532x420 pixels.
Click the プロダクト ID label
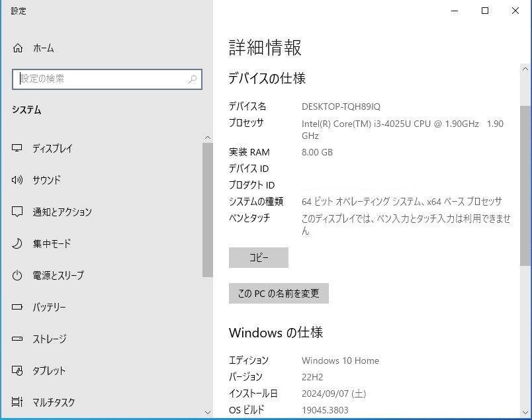pos(251,185)
